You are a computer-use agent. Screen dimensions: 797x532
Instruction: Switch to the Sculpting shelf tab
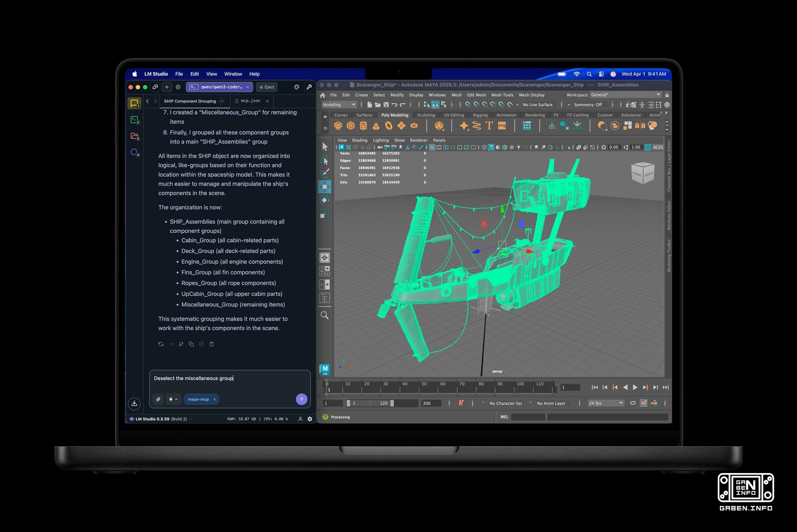426,115
